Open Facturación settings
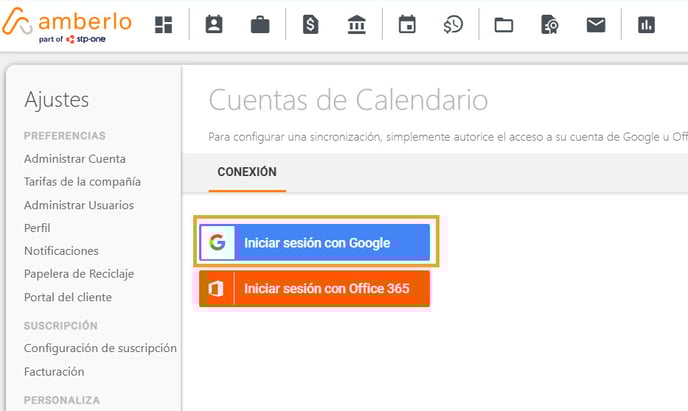The image size is (688, 411). coord(54,372)
